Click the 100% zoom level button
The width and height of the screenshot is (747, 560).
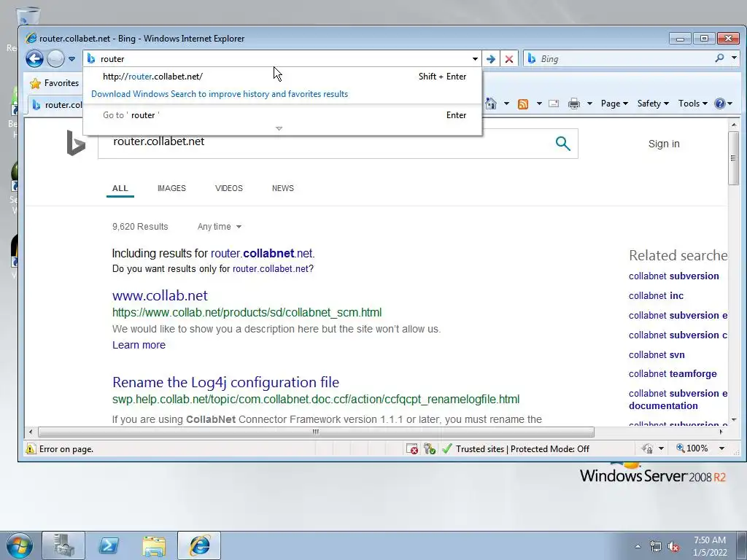pos(692,448)
